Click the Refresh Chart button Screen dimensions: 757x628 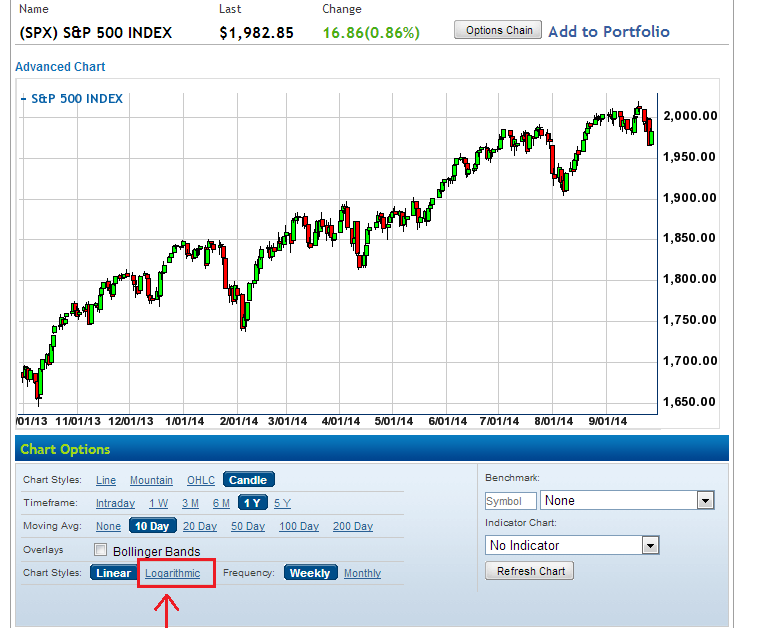coord(530,572)
